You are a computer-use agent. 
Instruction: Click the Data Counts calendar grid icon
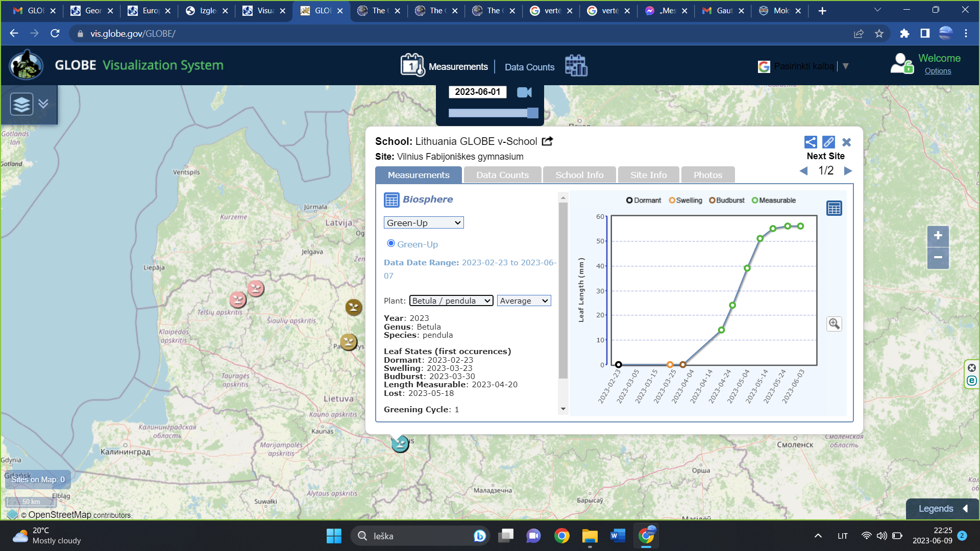576,66
